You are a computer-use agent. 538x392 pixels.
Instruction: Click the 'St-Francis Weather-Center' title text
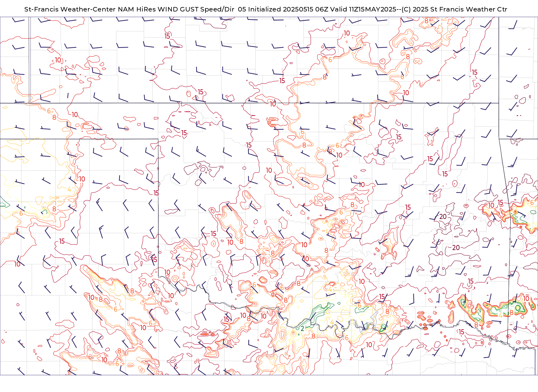70,9
